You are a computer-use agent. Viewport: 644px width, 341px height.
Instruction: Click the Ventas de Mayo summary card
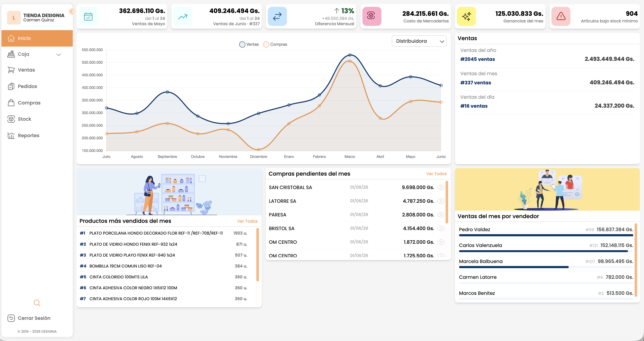(122, 16)
